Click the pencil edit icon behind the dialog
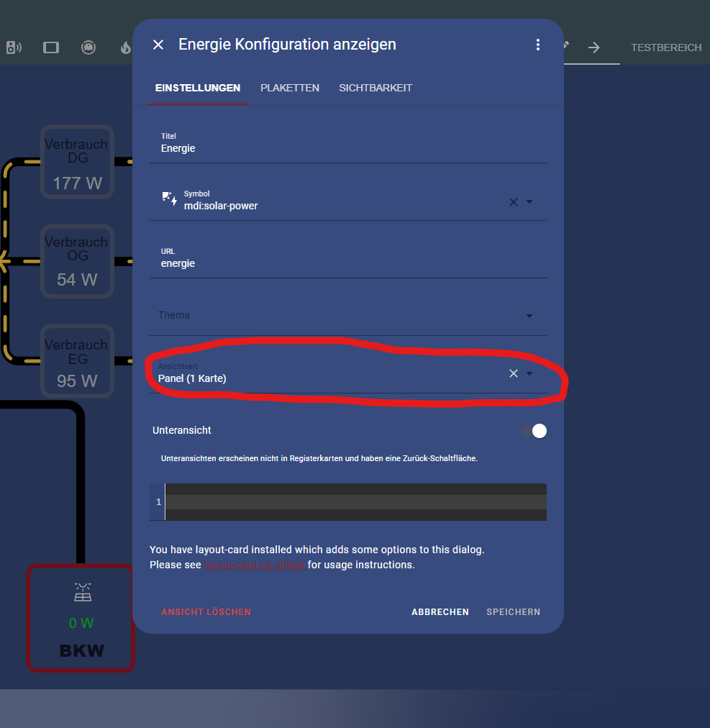710x728 pixels. tap(566, 45)
